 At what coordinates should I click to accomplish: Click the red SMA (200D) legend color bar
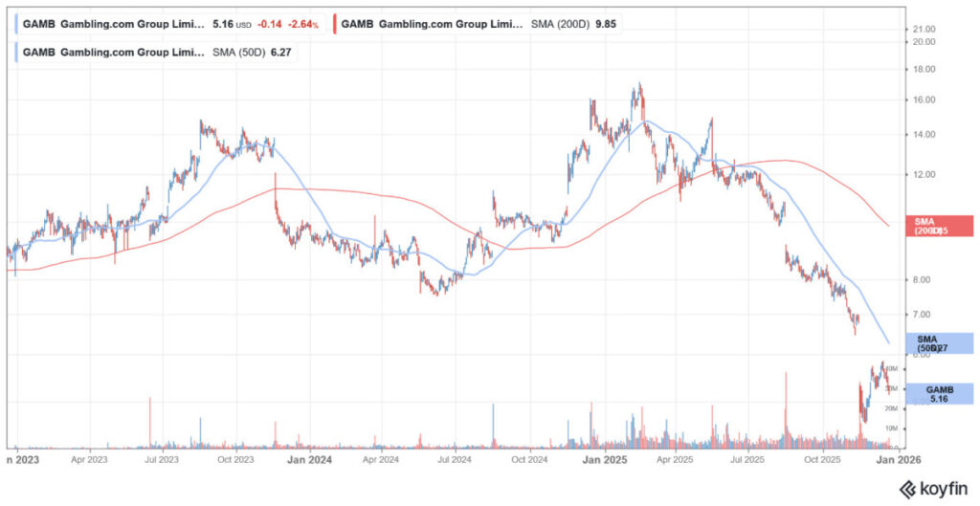coord(332,24)
